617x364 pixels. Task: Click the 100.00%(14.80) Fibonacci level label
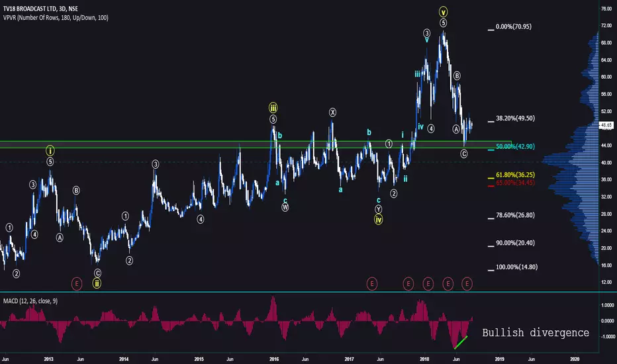point(516,267)
